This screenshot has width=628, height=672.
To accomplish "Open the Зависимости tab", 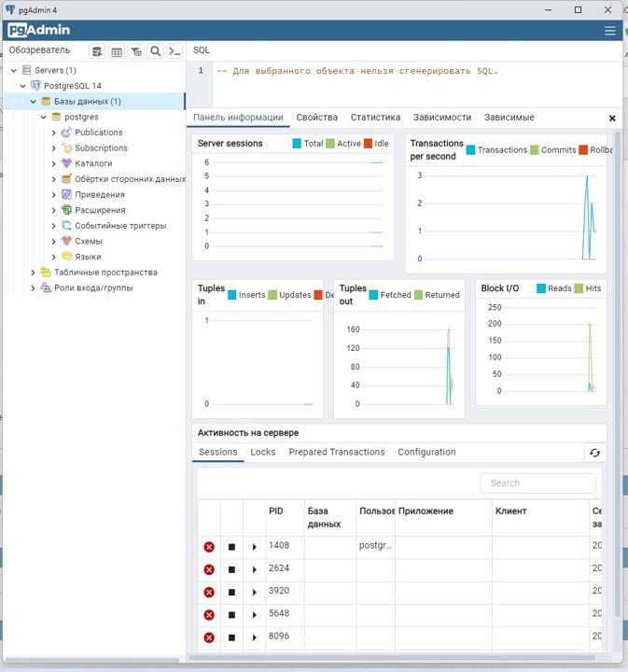I will point(442,118).
